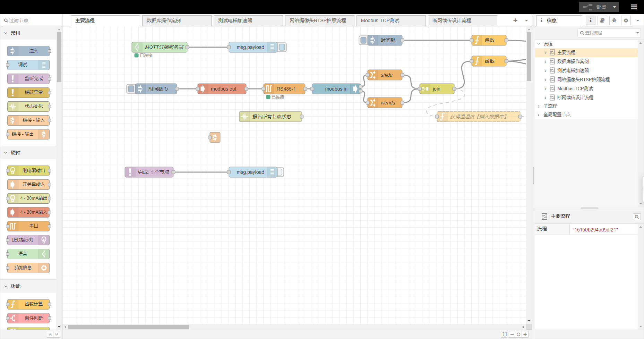Trigger the top-right 时间戳 inject button
The width and height of the screenshot is (644, 339).
(x=363, y=40)
